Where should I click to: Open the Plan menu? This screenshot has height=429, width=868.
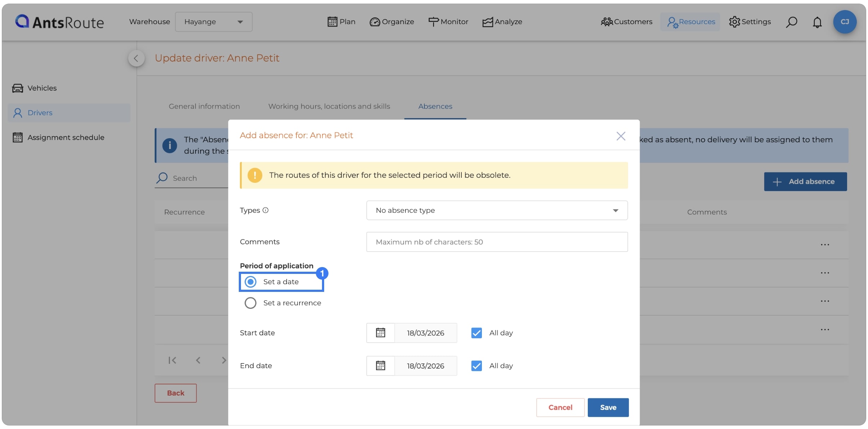point(341,22)
